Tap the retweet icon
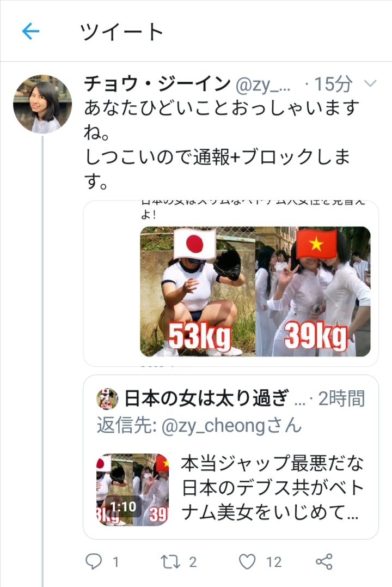The image size is (392, 587). tap(170, 561)
